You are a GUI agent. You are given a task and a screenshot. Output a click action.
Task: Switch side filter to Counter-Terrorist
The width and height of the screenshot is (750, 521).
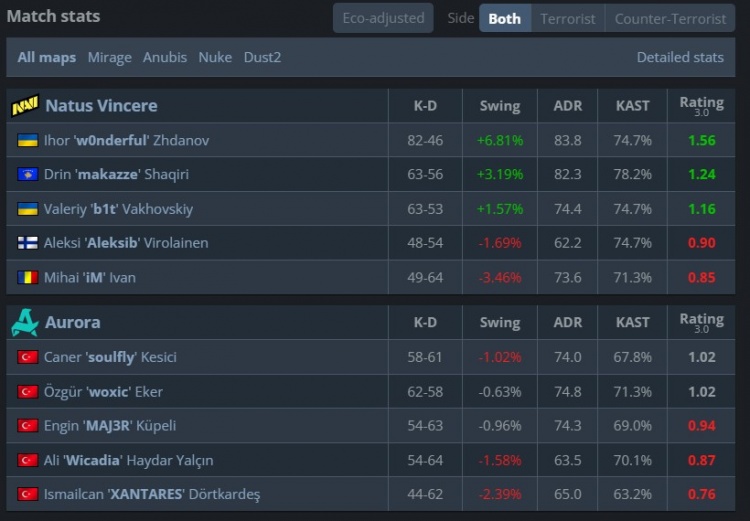pos(670,18)
